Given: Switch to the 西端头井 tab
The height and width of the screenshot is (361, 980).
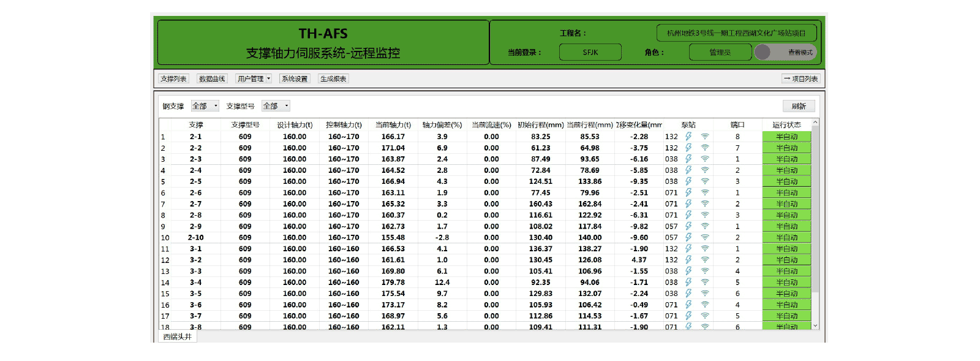Looking at the screenshot, I should [178, 336].
